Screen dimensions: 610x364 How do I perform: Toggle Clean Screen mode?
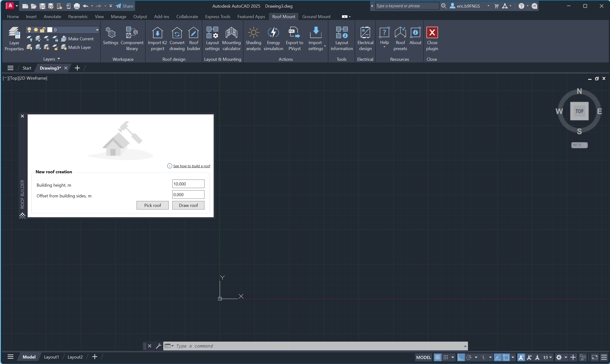[x=594, y=357]
